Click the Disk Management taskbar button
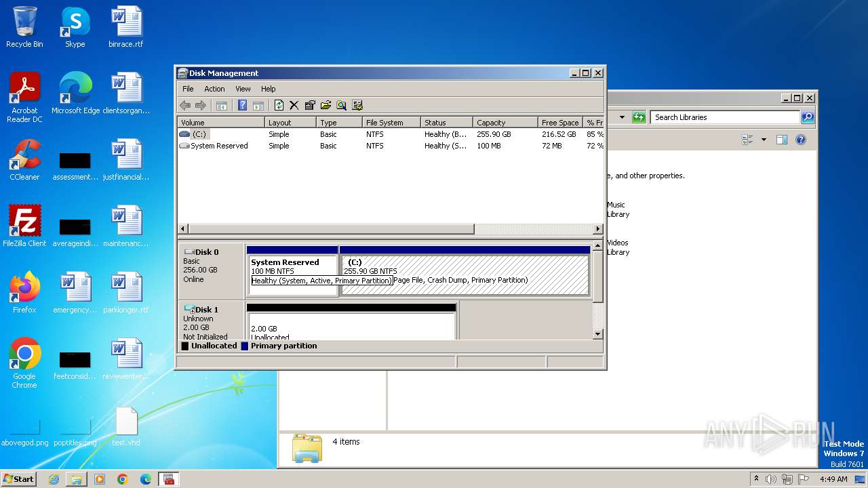The width and height of the screenshot is (868, 488). click(x=168, y=479)
